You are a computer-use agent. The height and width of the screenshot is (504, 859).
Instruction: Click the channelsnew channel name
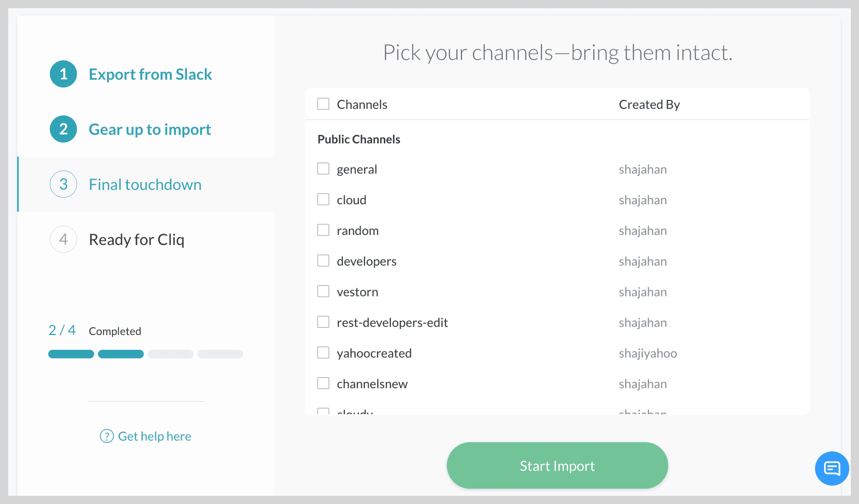(x=372, y=384)
